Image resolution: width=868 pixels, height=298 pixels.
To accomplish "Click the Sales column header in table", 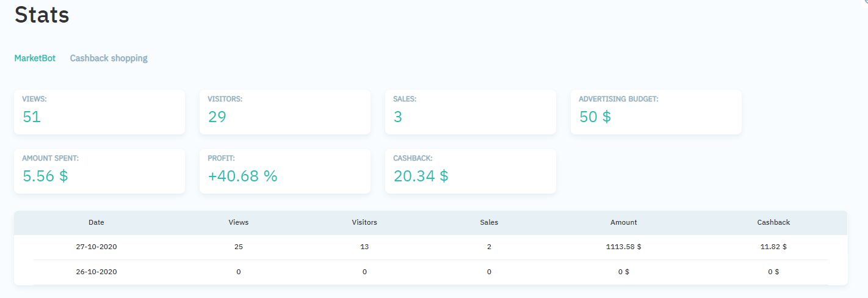I will click(489, 222).
